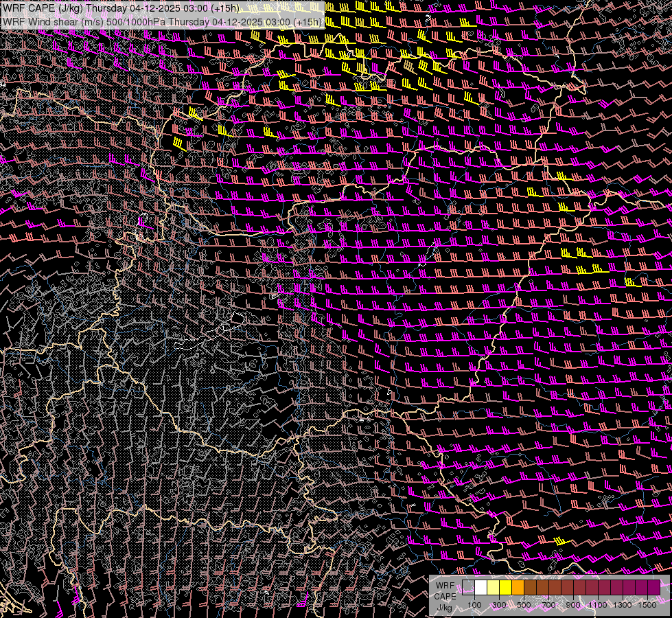The width and height of the screenshot is (672, 618).
Task: Click the bright yellow CAPE legend swatch
Action: (506, 587)
